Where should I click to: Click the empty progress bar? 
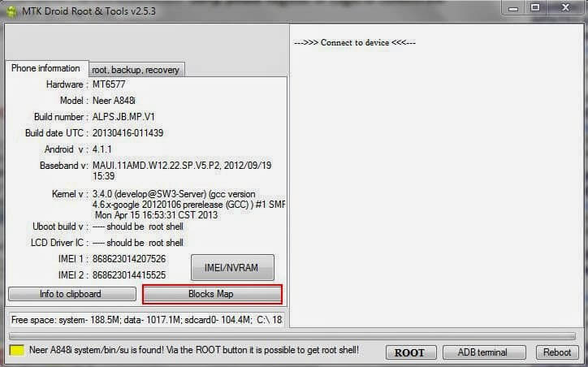292,336
